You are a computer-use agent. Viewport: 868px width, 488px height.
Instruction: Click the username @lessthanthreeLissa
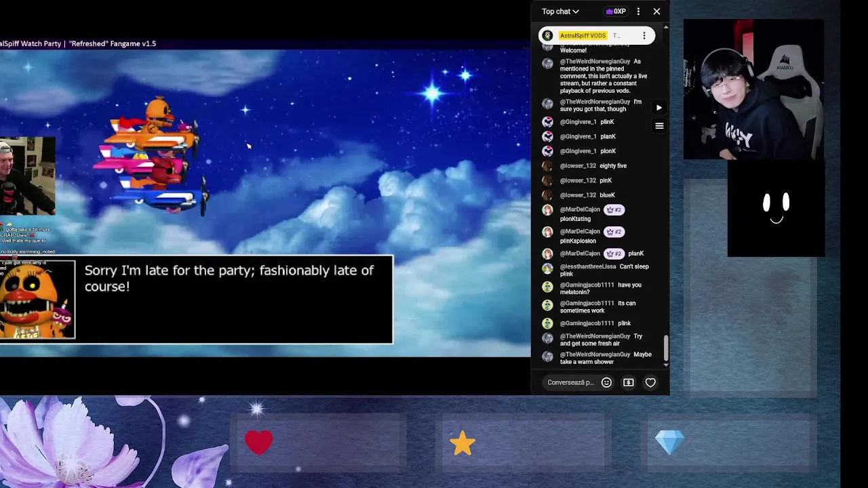(x=588, y=267)
